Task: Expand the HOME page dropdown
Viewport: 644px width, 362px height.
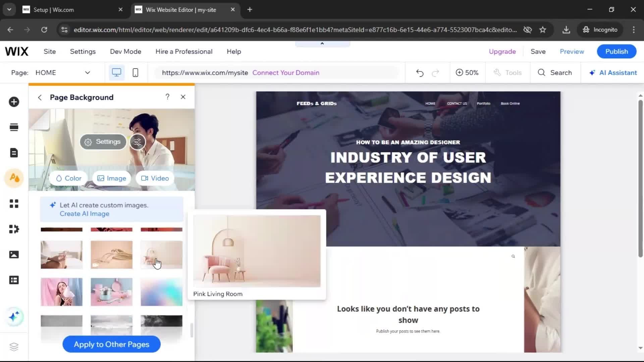Action: point(88,73)
